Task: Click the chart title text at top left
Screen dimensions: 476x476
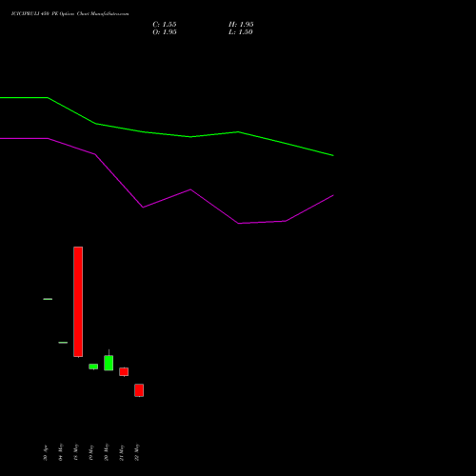Action: pyautogui.click(x=69, y=14)
